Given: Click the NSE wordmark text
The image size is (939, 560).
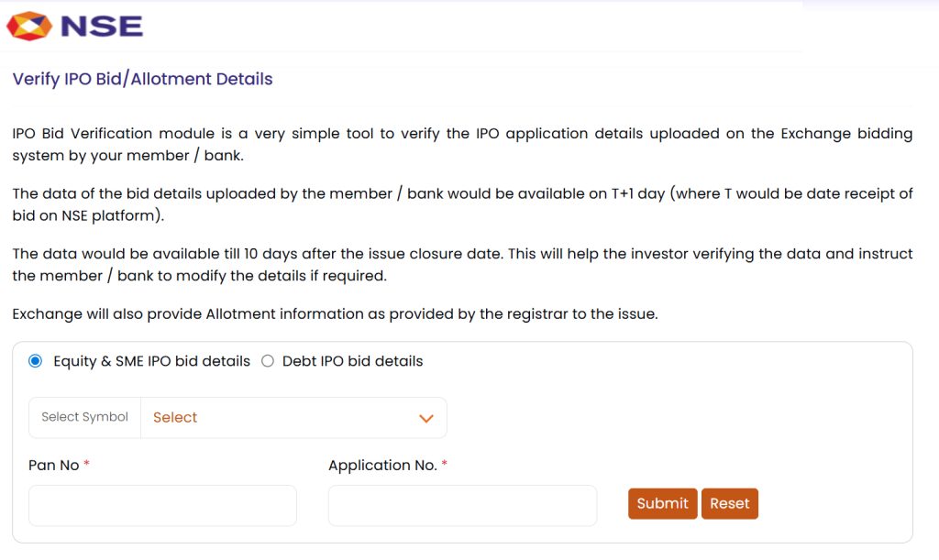Looking at the screenshot, I should click(101, 26).
